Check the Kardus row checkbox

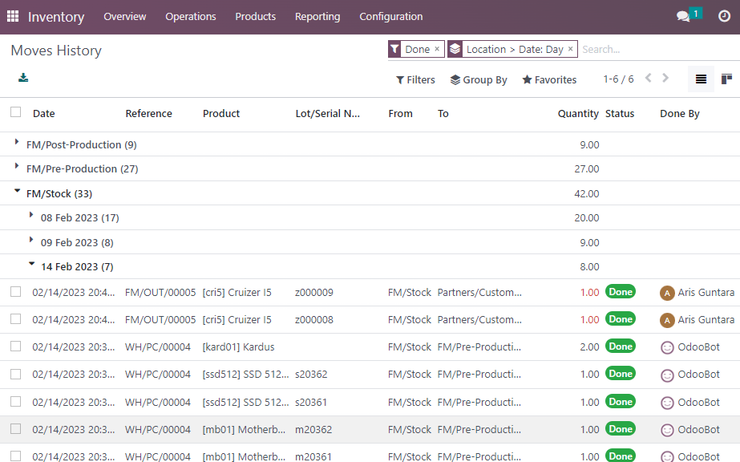(x=16, y=346)
